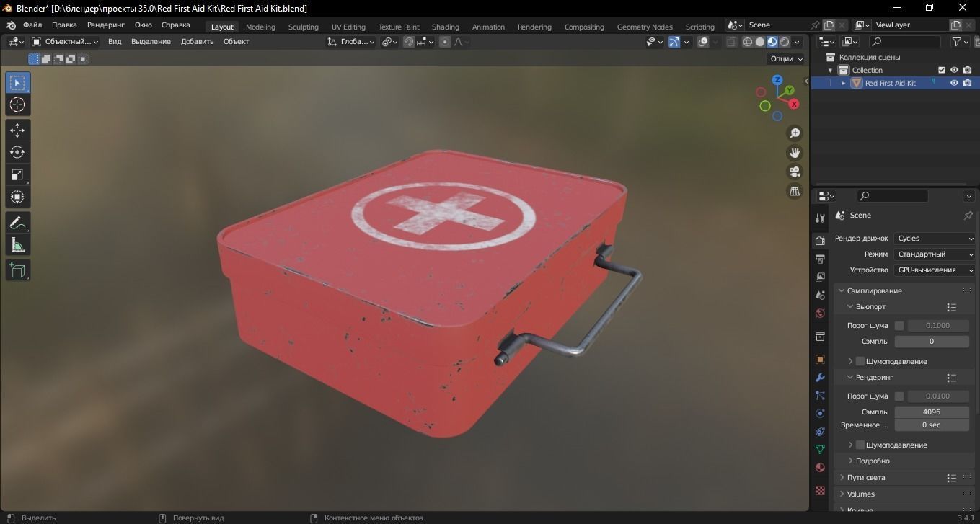Image resolution: width=980 pixels, height=524 pixels.
Task: Toggle snapping magnet in header
Action: pyautogui.click(x=409, y=42)
